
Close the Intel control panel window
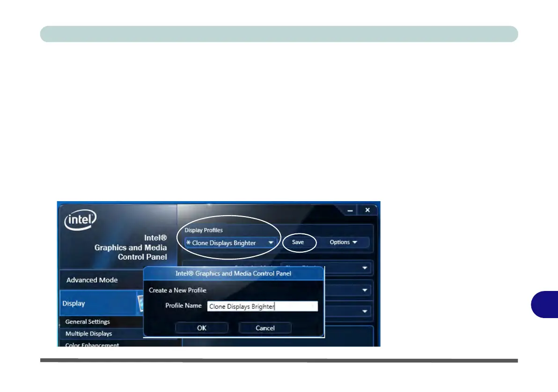click(367, 210)
